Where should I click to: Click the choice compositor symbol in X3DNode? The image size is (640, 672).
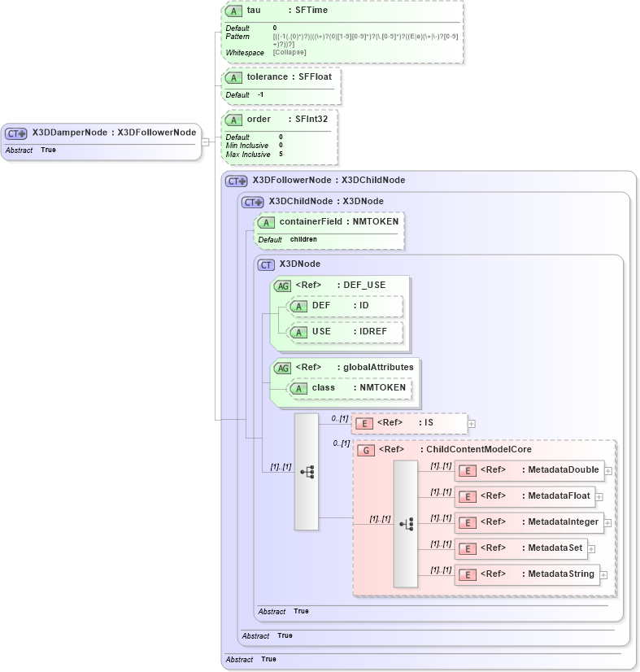tap(307, 472)
